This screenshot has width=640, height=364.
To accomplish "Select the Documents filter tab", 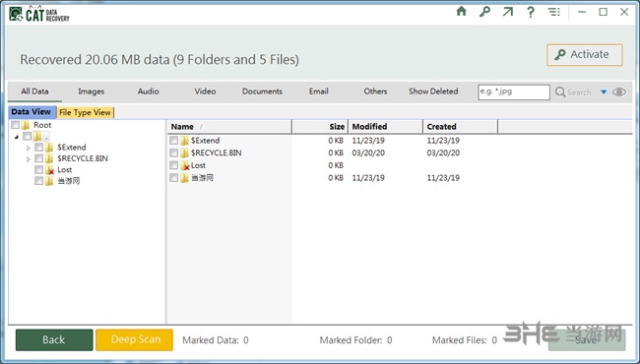I will coord(262,91).
